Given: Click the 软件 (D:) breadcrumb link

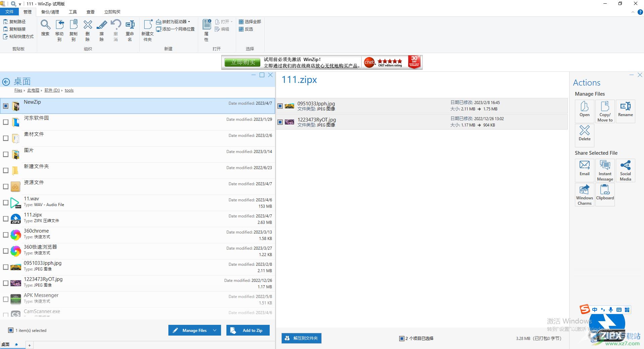Looking at the screenshot, I should click(52, 90).
